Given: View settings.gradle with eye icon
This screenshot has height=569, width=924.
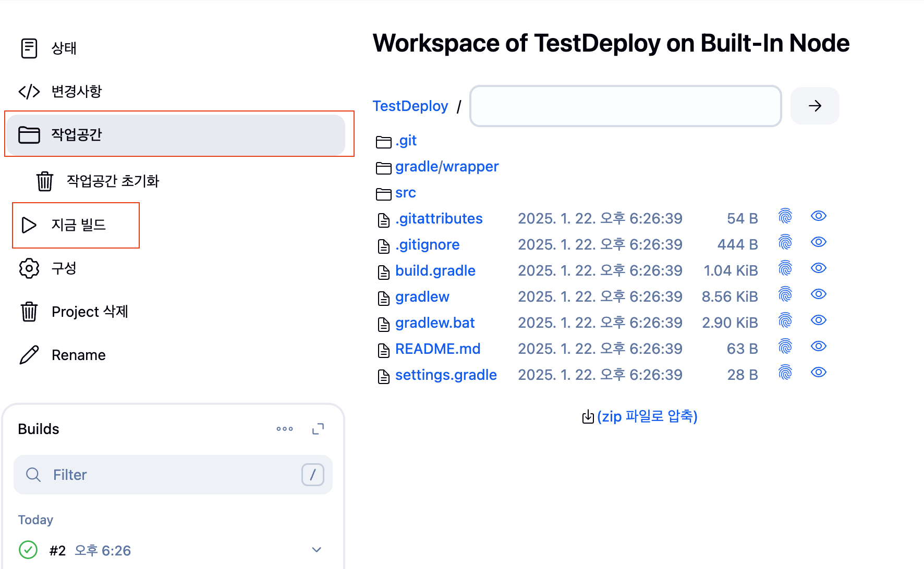Looking at the screenshot, I should (x=819, y=373).
